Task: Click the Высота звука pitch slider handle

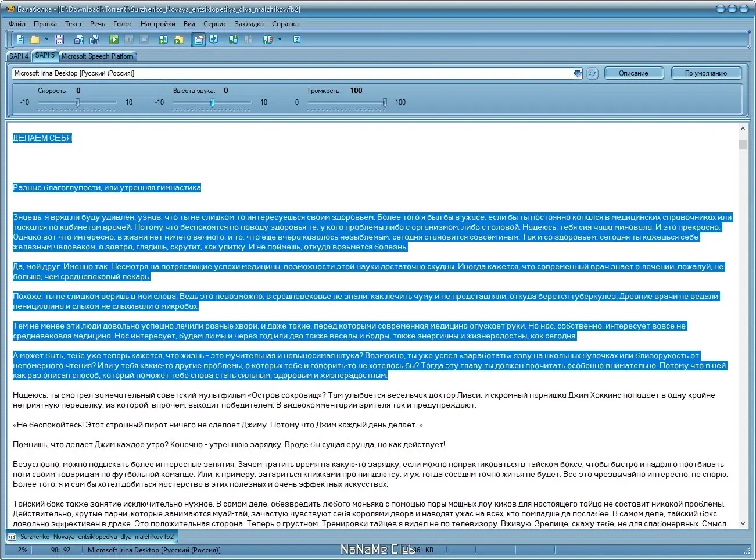Action: [212, 102]
